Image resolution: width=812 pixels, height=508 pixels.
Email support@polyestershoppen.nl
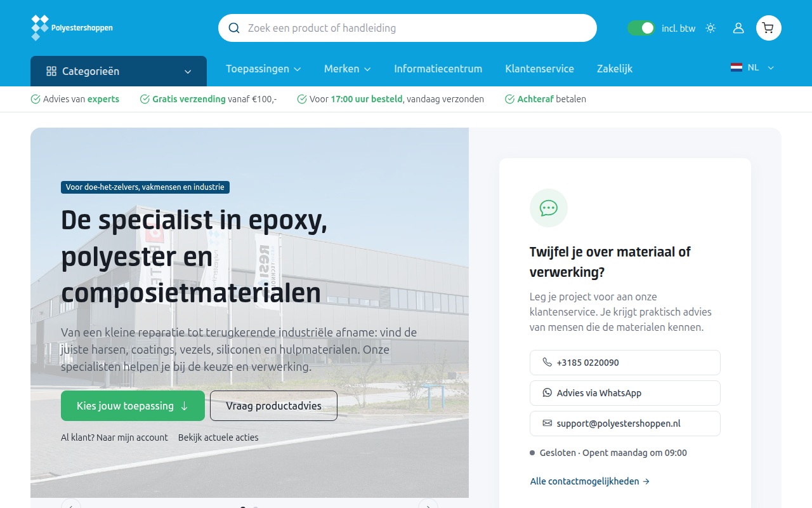(x=625, y=424)
